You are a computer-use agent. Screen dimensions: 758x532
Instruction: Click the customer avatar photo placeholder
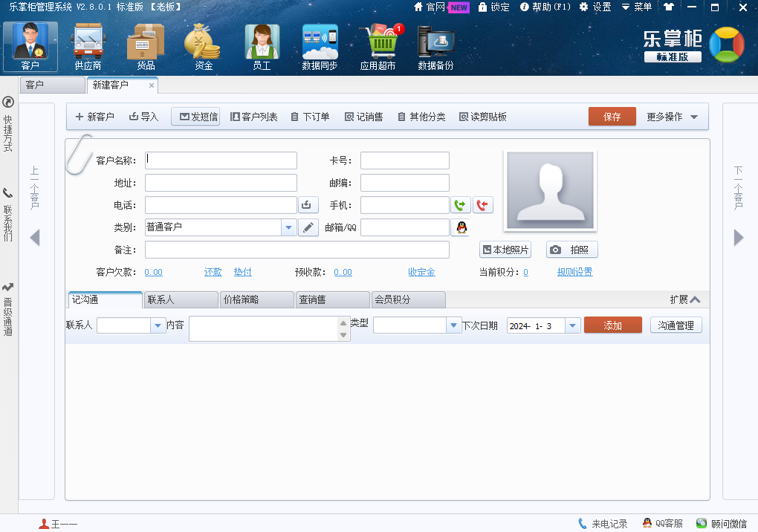click(549, 190)
